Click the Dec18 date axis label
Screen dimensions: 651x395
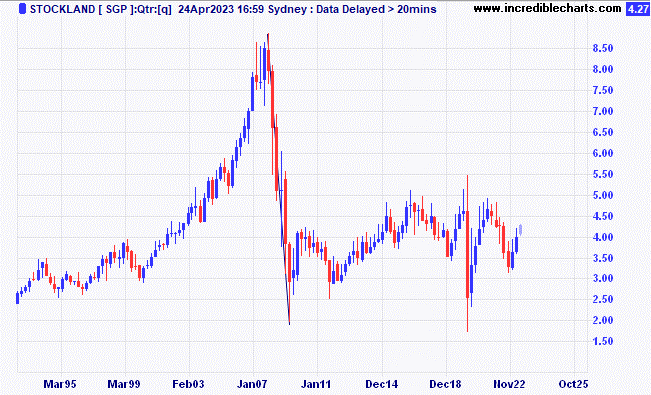tap(445, 384)
